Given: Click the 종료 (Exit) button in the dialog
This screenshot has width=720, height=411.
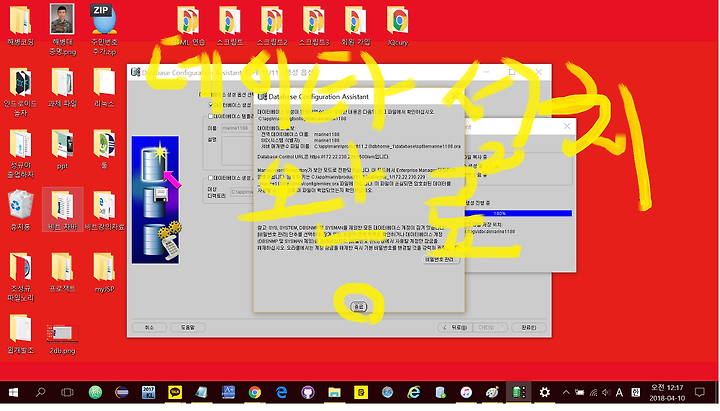Looking at the screenshot, I should click(x=359, y=307).
